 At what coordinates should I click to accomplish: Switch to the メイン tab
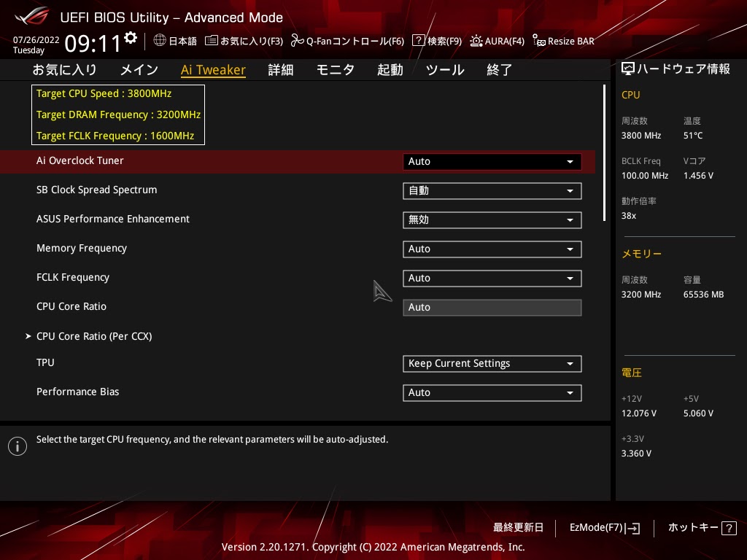[x=139, y=70]
